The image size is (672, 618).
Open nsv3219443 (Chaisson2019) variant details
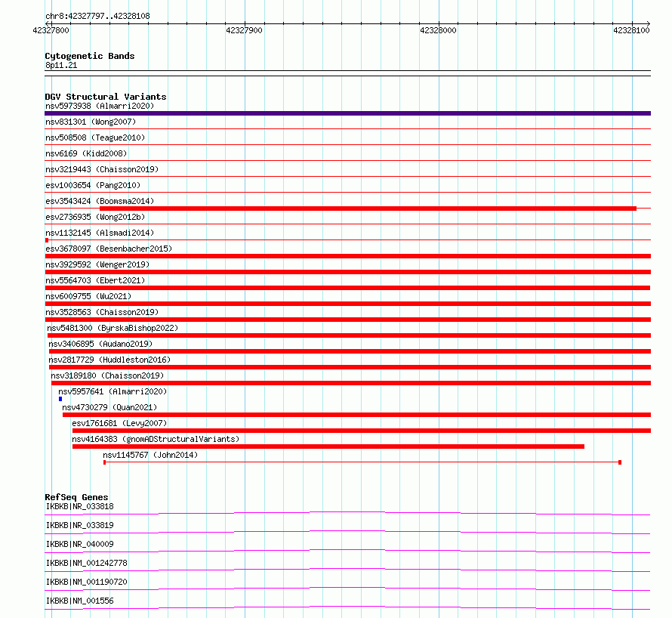coord(102,169)
